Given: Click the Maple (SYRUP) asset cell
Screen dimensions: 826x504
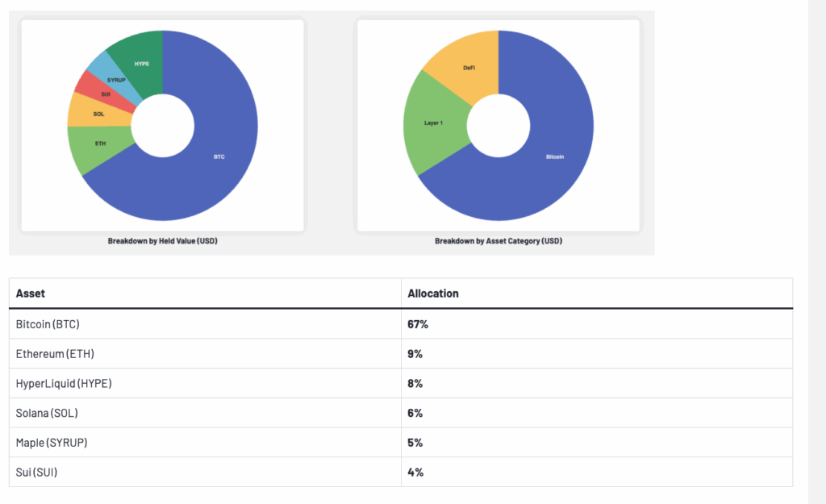Looking at the screenshot, I should click(52, 443).
